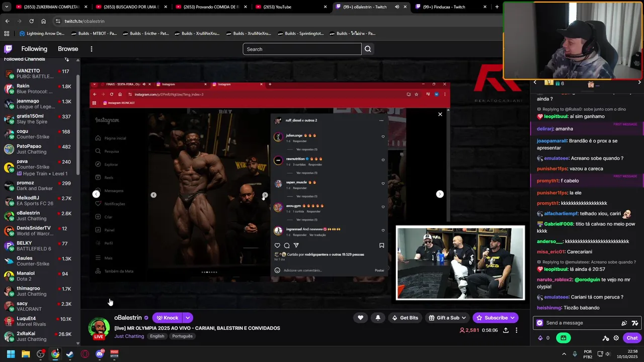Viewport: 644px width, 362px height.
Task: Mute the oBalestrin tab audio icon
Action: click(x=397, y=7)
